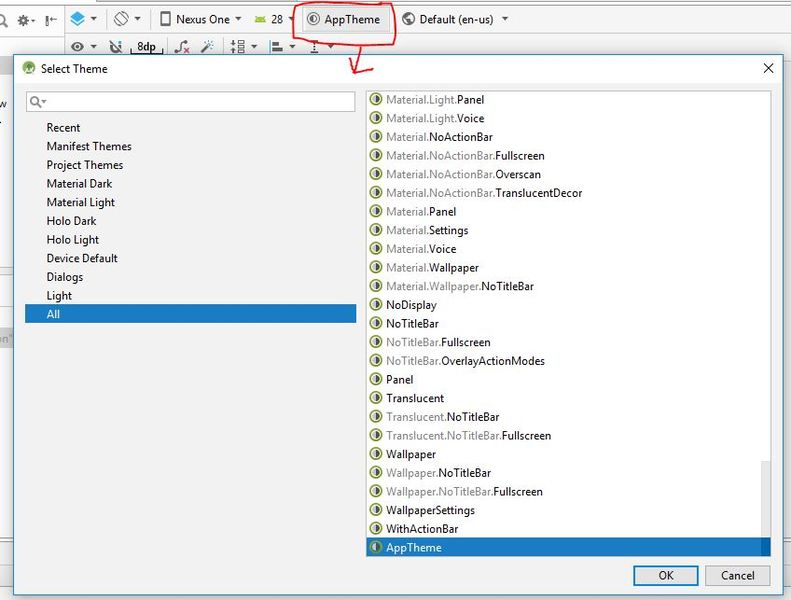Image resolution: width=791 pixels, height=600 pixels.
Task: Click the orientation rotate icon
Action: point(121,19)
